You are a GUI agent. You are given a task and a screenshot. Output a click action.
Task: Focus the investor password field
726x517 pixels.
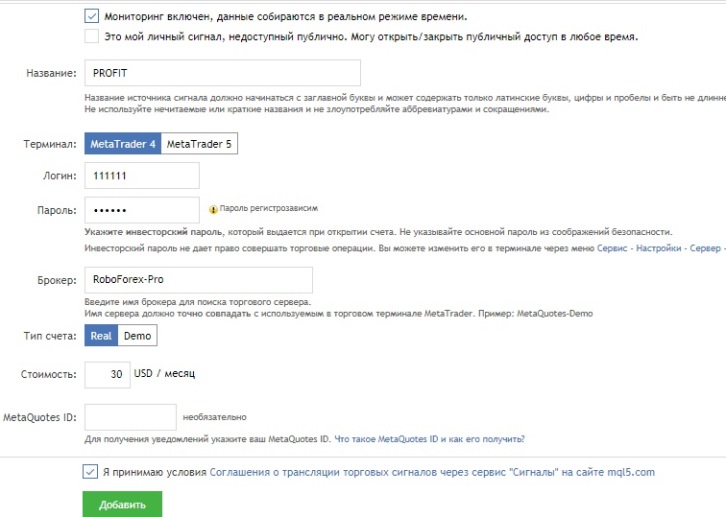(142, 210)
